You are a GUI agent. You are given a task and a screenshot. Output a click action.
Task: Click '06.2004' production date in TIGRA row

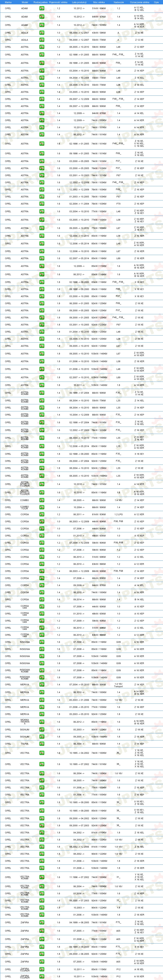(x=79, y=744)
